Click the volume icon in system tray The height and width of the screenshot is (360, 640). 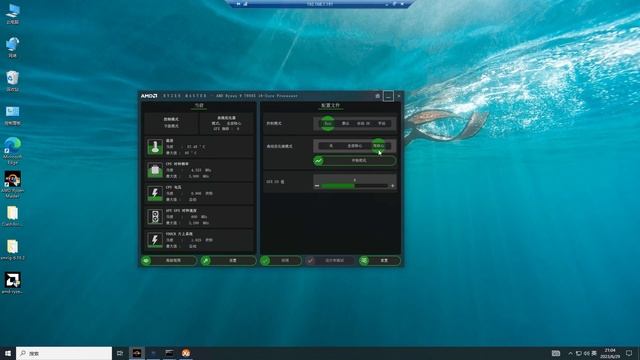[x=587, y=353]
